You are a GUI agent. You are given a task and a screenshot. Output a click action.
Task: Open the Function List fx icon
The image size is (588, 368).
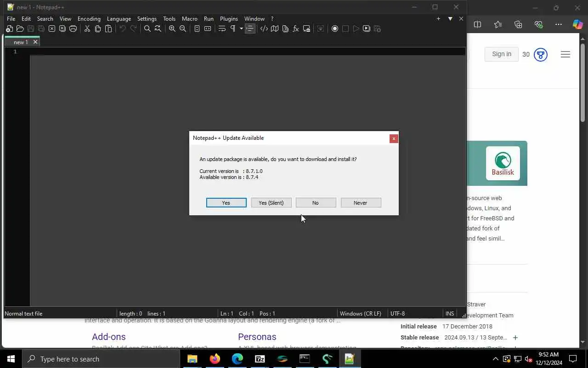tap(296, 29)
